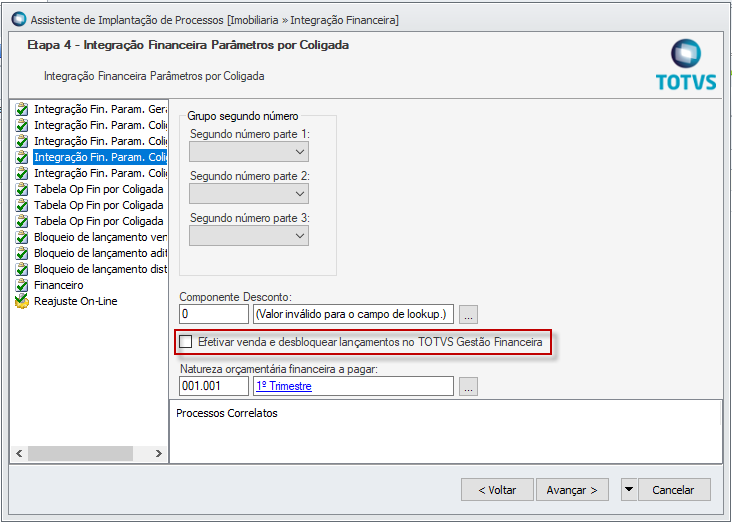Click the check icon beside highlighted Integração step
The image size is (732, 522).
(22, 157)
